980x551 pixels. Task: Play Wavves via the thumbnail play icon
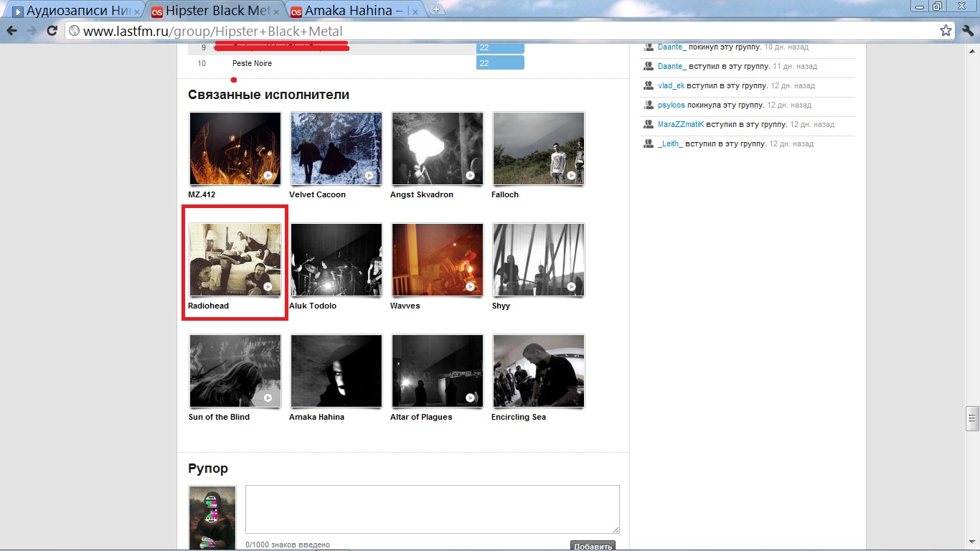(471, 286)
